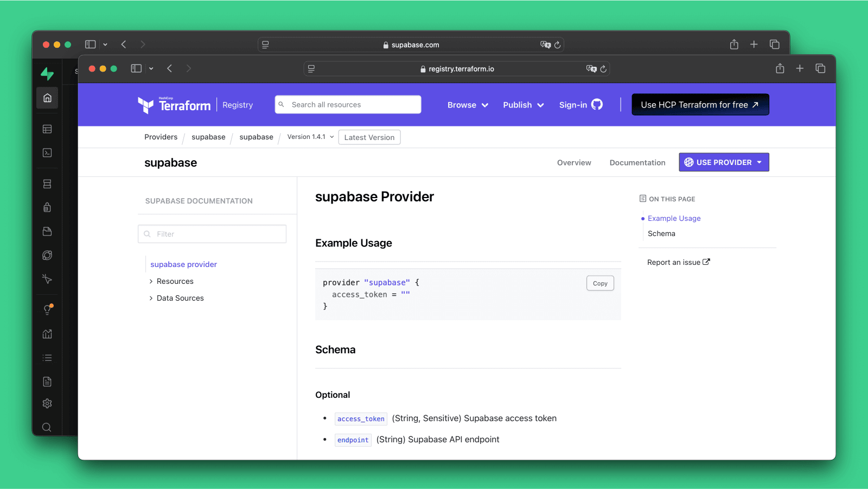Reload the supabase.com page
The width and height of the screenshot is (868, 489).
click(x=557, y=45)
